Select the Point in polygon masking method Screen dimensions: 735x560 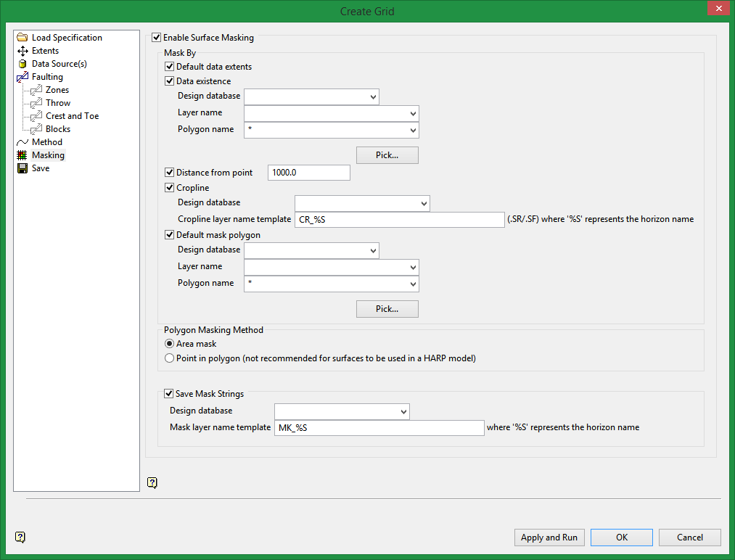pos(169,357)
